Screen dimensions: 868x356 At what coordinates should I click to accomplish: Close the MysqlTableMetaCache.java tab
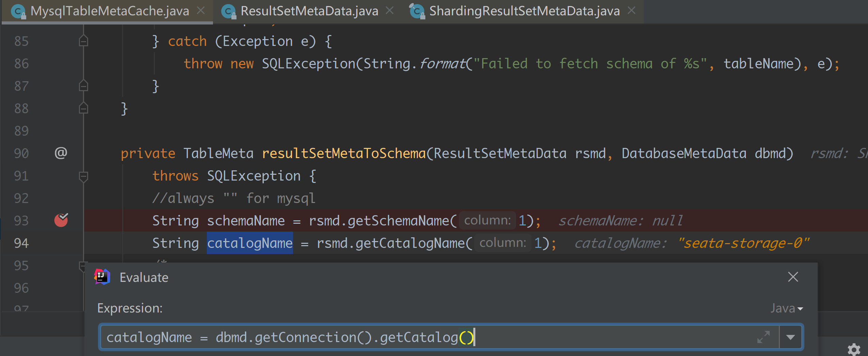pos(201,11)
